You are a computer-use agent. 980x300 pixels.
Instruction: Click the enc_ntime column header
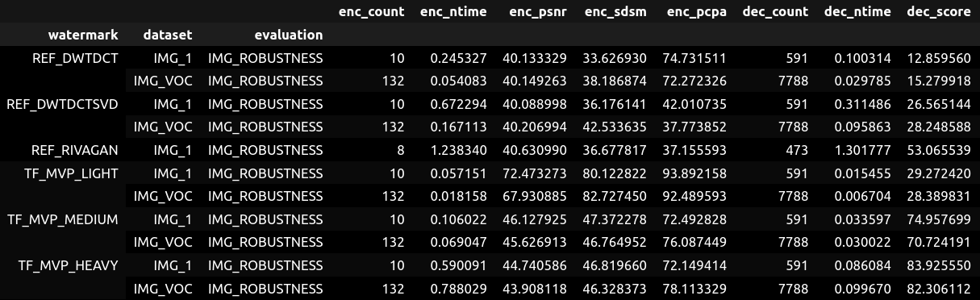(454, 11)
